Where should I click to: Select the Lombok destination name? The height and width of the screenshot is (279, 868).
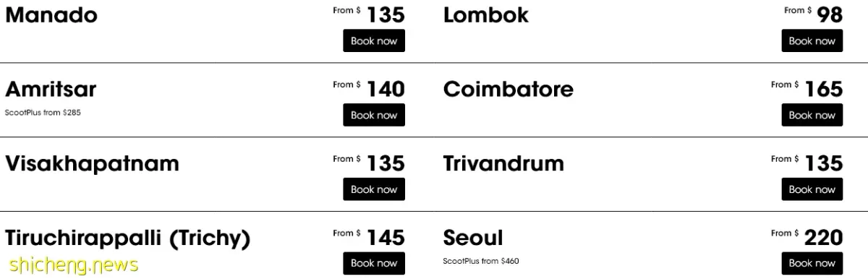click(x=486, y=15)
